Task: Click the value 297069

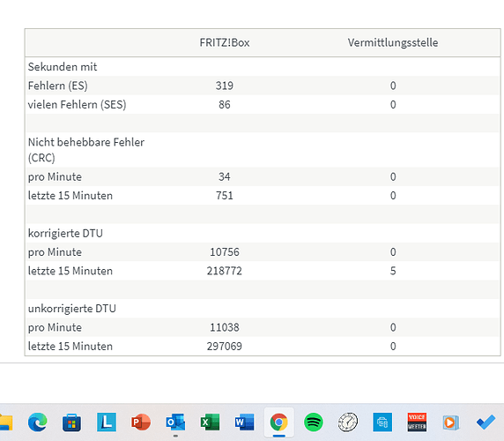Action: [225, 347]
